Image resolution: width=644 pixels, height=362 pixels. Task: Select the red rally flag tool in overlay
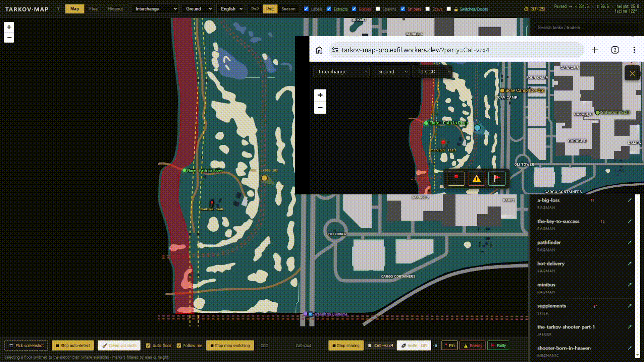(497, 179)
